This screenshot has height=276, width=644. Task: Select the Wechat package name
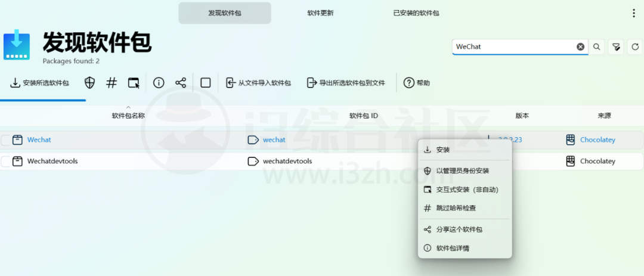pos(39,140)
